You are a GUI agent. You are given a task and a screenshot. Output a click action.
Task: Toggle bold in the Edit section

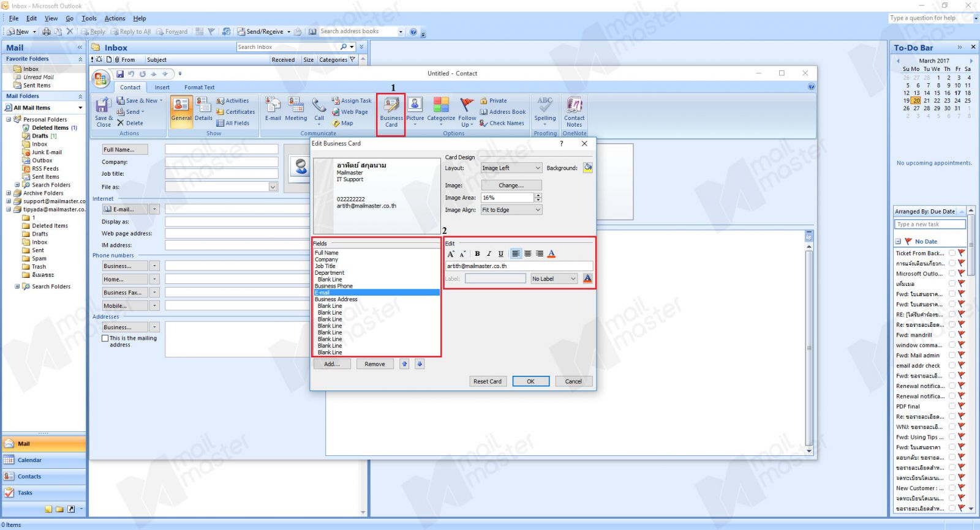[477, 254]
